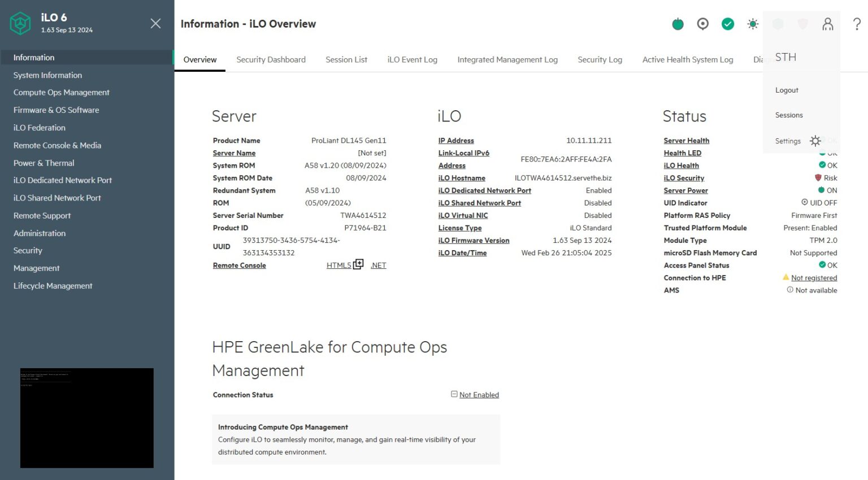Open the user menu via person icon
The image size is (868, 480).
[x=827, y=24]
